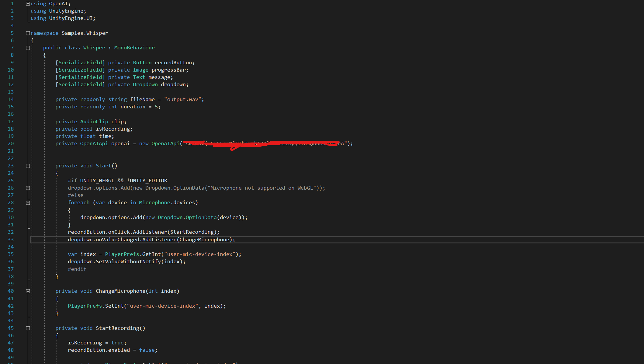The height and width of the screenshot is (364, 644).
Task: Click the Microphone.devices reference in foreach
Action: (x=167, y=202)
